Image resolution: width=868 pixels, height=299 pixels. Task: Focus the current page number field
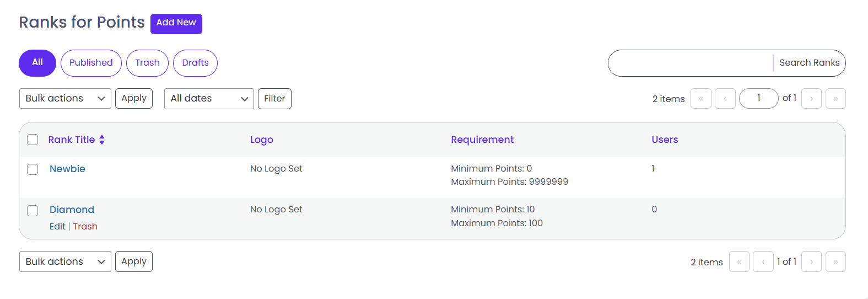click(x=758, y=99)
